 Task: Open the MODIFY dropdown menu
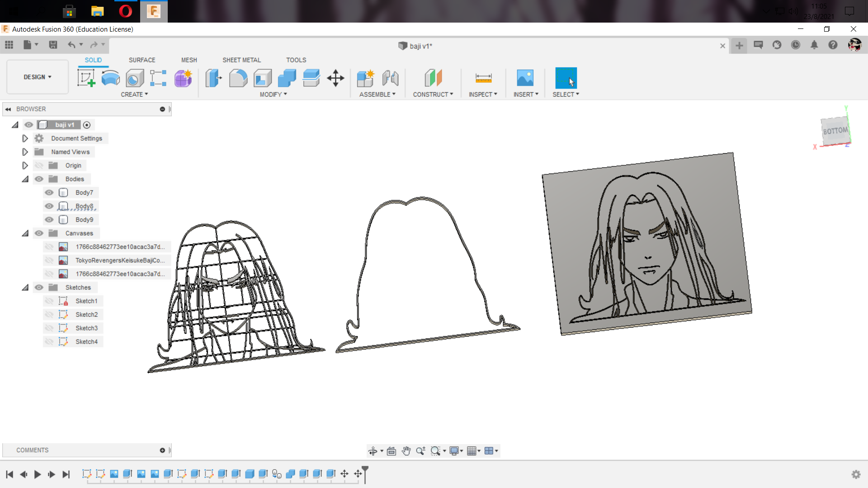pyautogui.click(x=273, y=94)
